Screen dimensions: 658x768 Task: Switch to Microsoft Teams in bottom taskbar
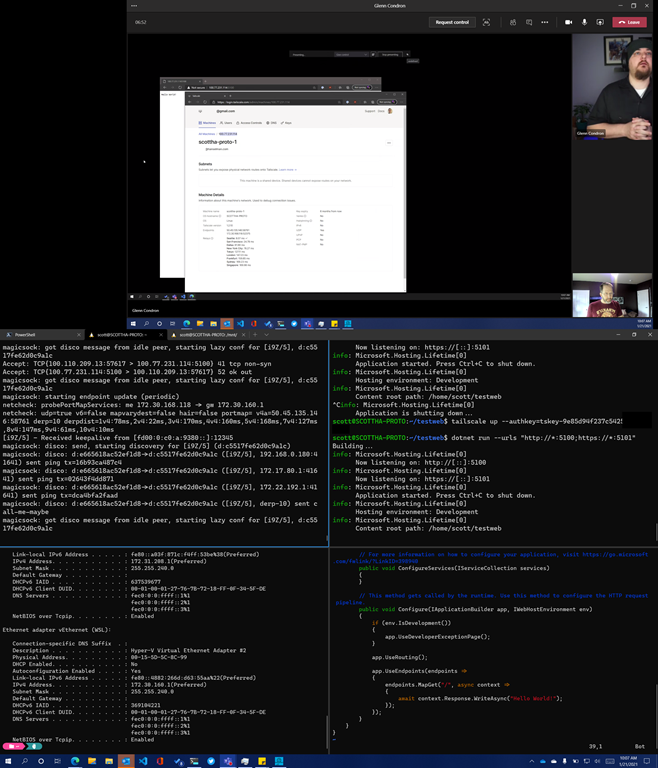point(228,761)
